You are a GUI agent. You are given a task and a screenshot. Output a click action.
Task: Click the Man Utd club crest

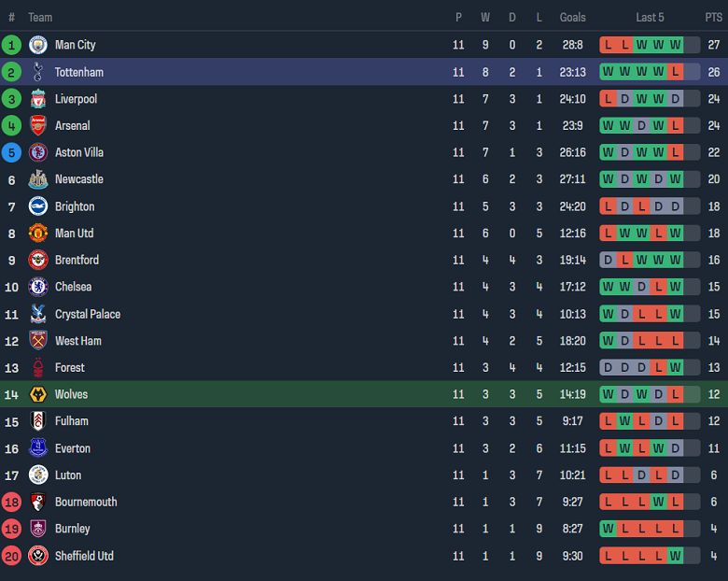[x=38, y=234]
